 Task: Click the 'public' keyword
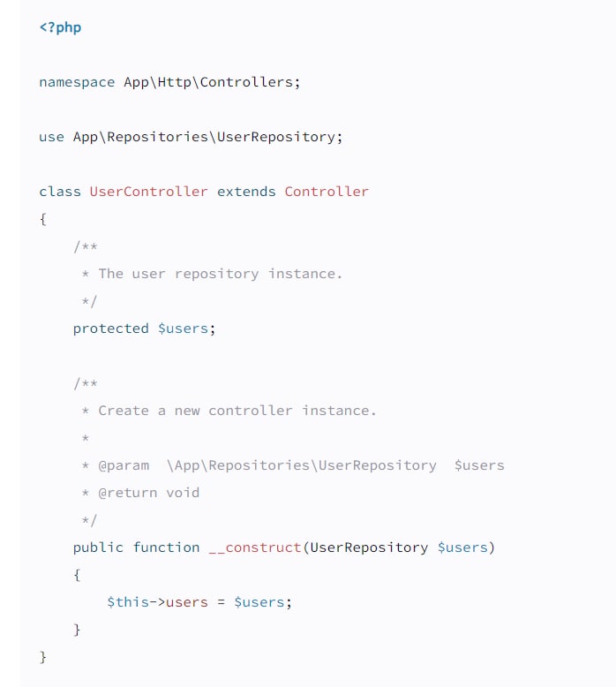tap(98, 547)
